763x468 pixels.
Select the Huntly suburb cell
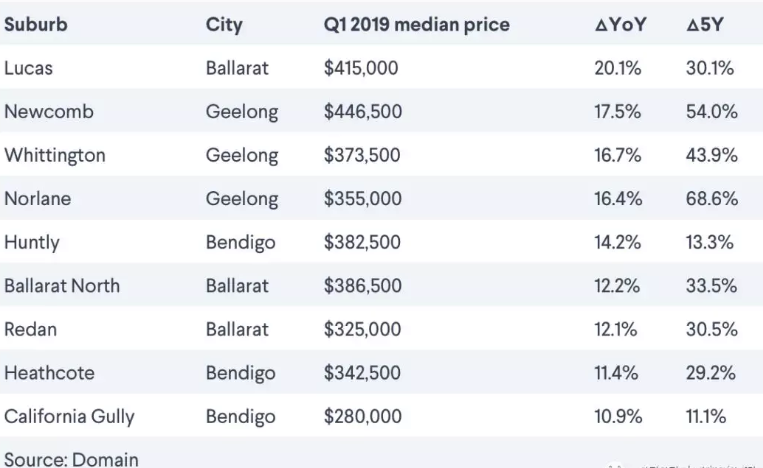point(32,243)
